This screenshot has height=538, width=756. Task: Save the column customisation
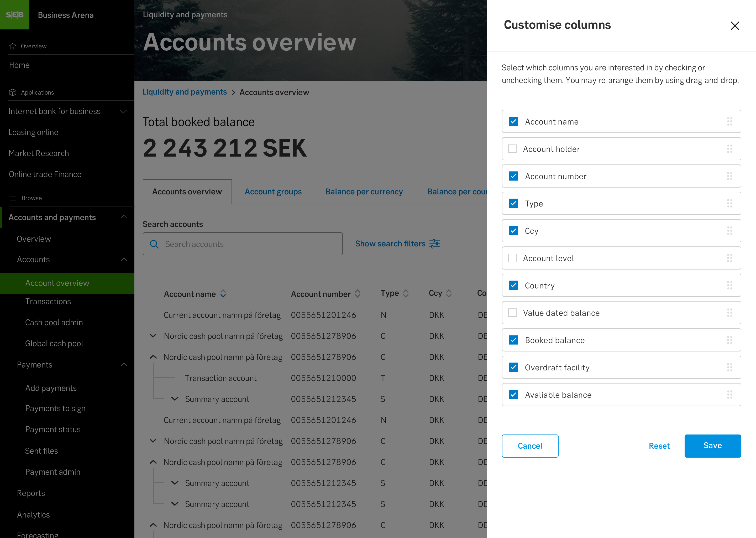pyautogui.click(x=712, y=446)
